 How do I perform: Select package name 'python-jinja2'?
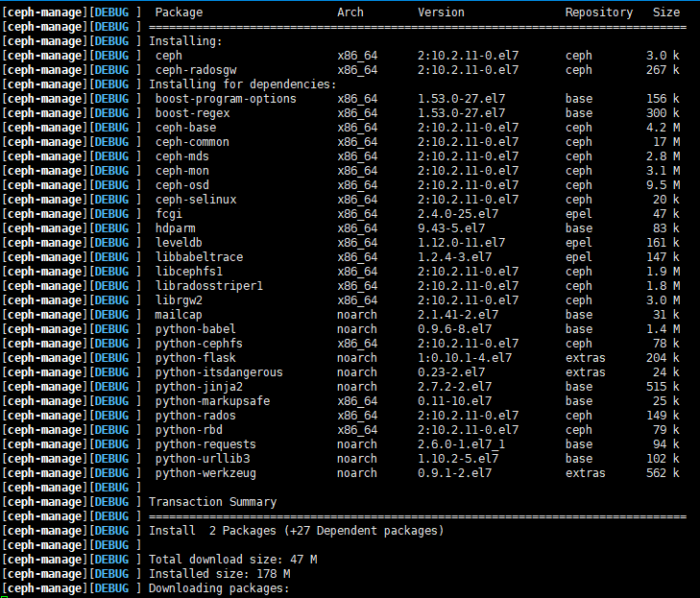[x=199, y=387]
